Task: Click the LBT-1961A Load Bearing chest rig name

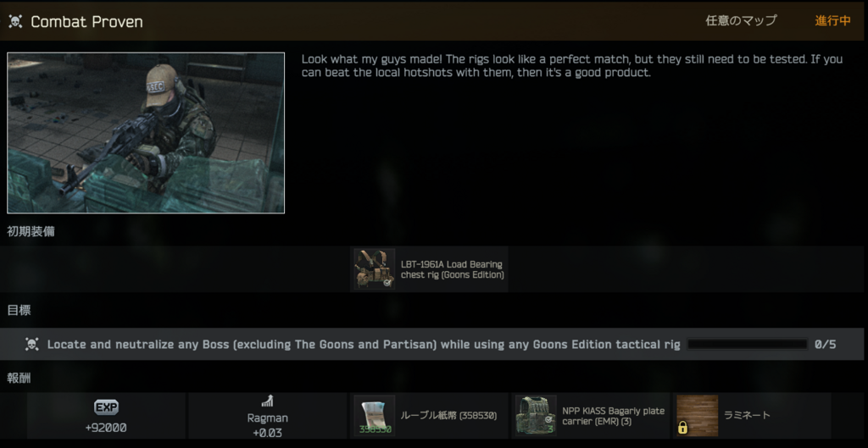Action: 453,269
